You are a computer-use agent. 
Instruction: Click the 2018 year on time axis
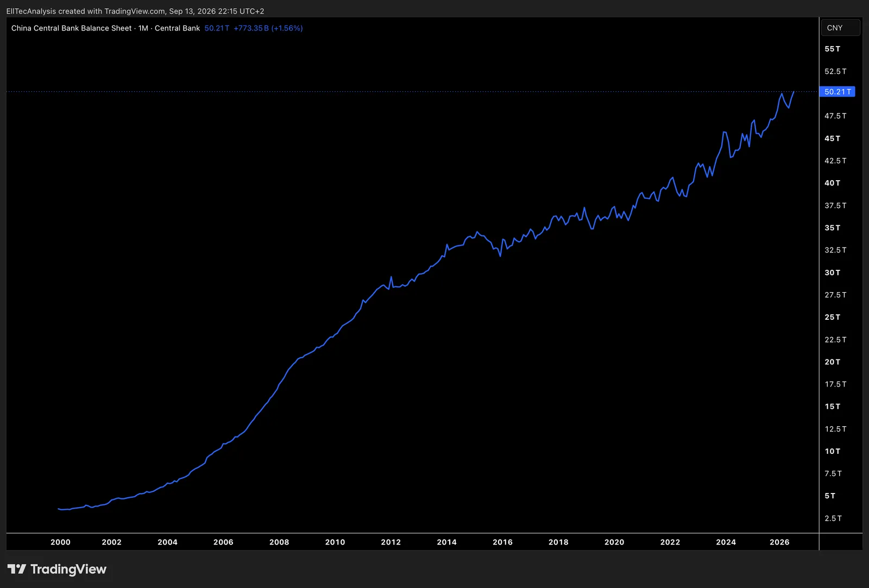click(558, 542)
